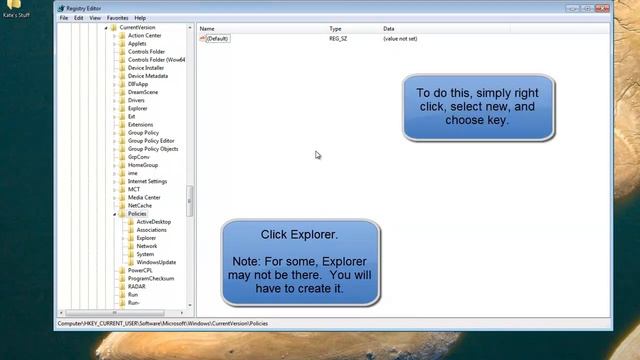Viewport: 640px width, 360px height.
Task: Click the ActiveDesktop folder icon
Action: point(131,222)
